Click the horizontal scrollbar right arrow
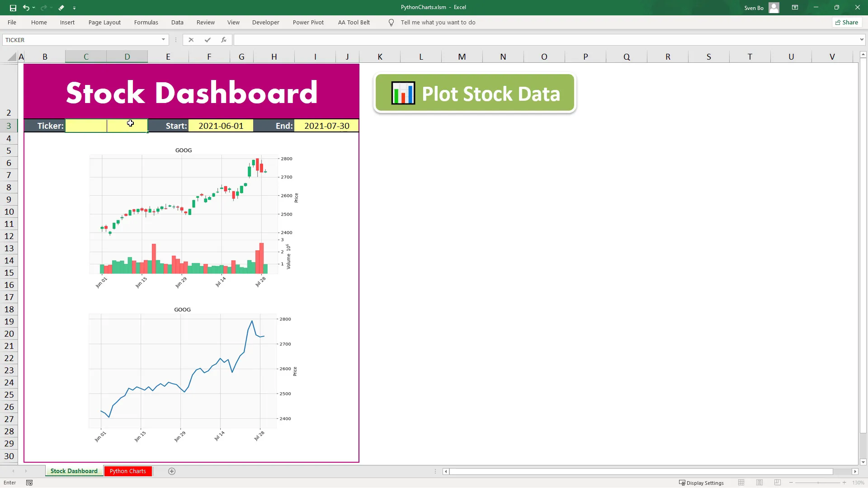The width and height of the screenshot is (868, 488). coord(855,471)
